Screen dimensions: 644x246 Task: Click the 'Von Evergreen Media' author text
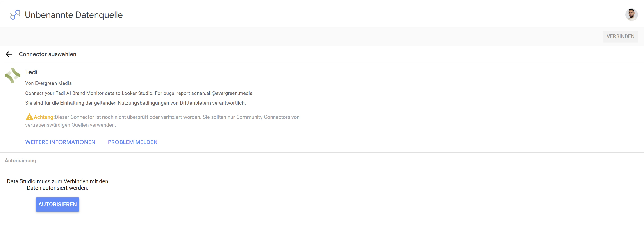point(48,83)
